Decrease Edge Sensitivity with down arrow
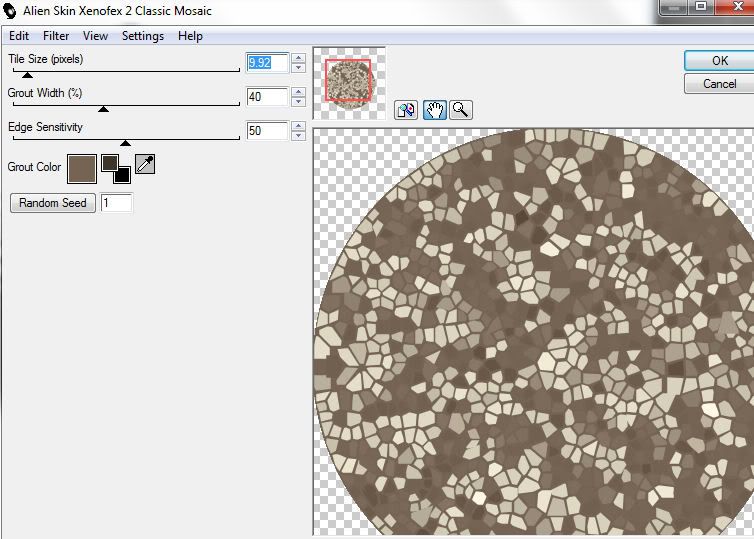Screen dimensions: 754x539 pyautogui.click(x=299, y=136)
